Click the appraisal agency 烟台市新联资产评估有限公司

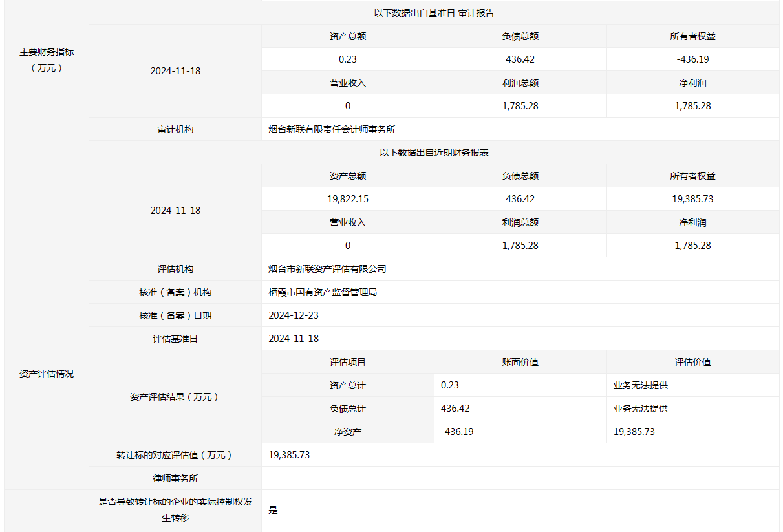point(327,269)
